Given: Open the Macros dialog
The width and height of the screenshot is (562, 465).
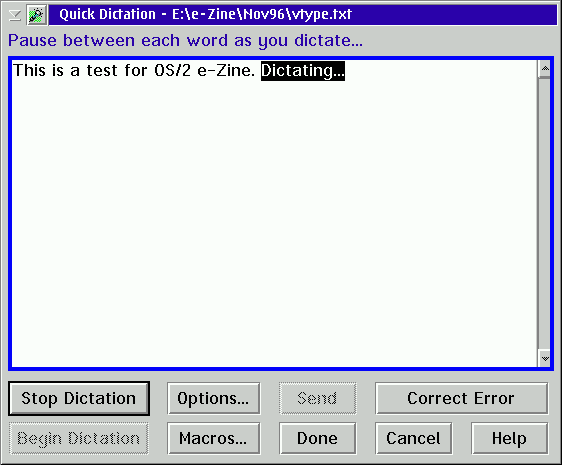Looking at the screenshot, I should (213, 438).
